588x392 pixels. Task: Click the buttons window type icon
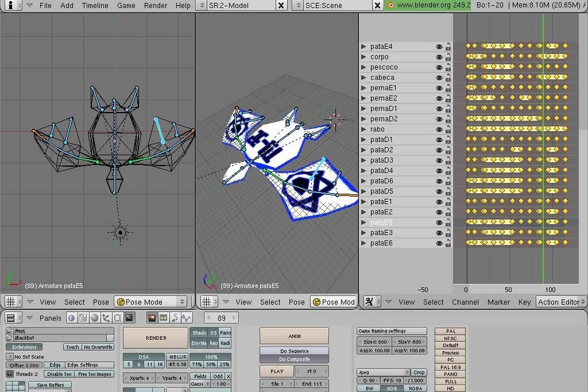(x=14, y=318)
